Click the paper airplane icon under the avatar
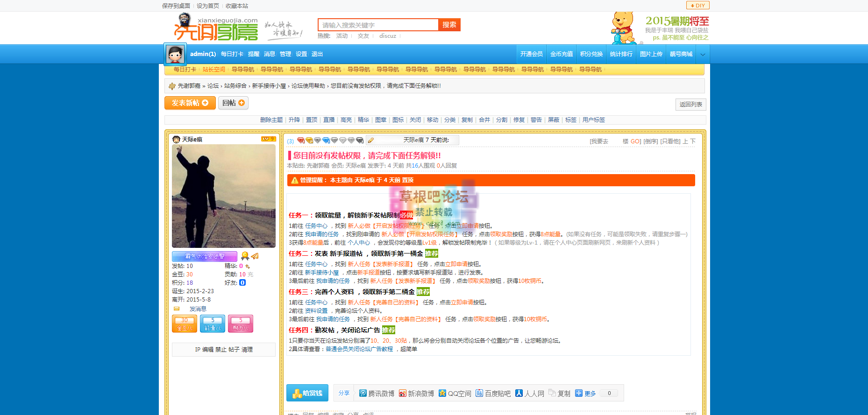 pos(255,256)
